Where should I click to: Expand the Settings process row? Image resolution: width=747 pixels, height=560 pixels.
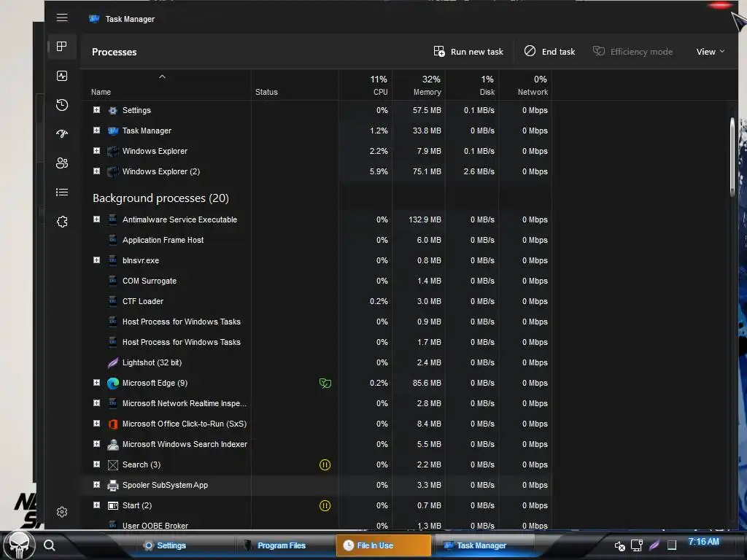(97, 110)
